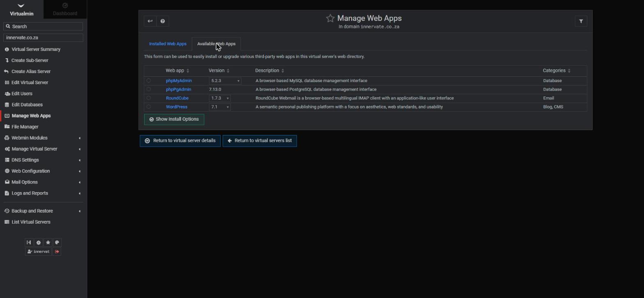Click the sidebar Search field

(43, 26)
